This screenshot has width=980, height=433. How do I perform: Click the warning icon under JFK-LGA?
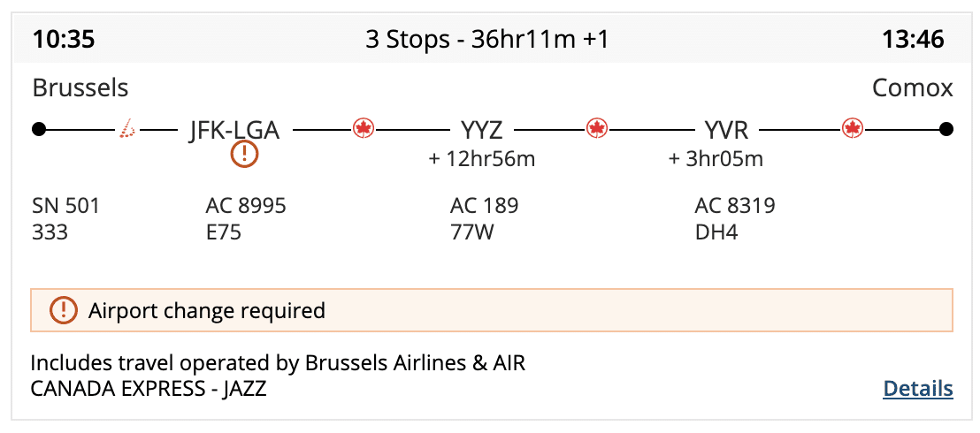pyautogui.click(x=244, y=155)
